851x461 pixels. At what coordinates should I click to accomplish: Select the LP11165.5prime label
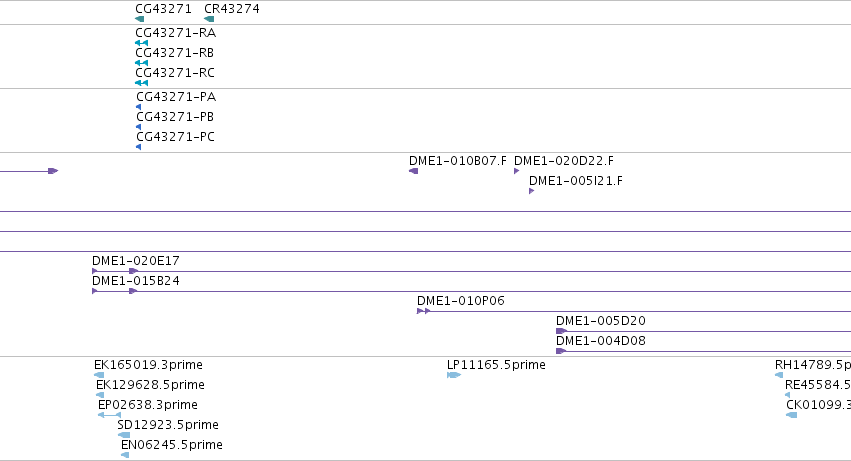pos(496,365)
